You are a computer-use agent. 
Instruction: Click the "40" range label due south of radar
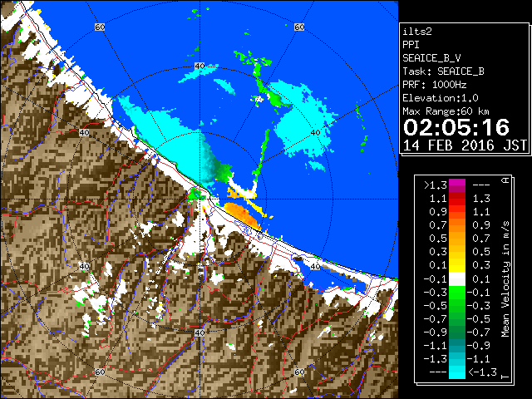(199, 332)
